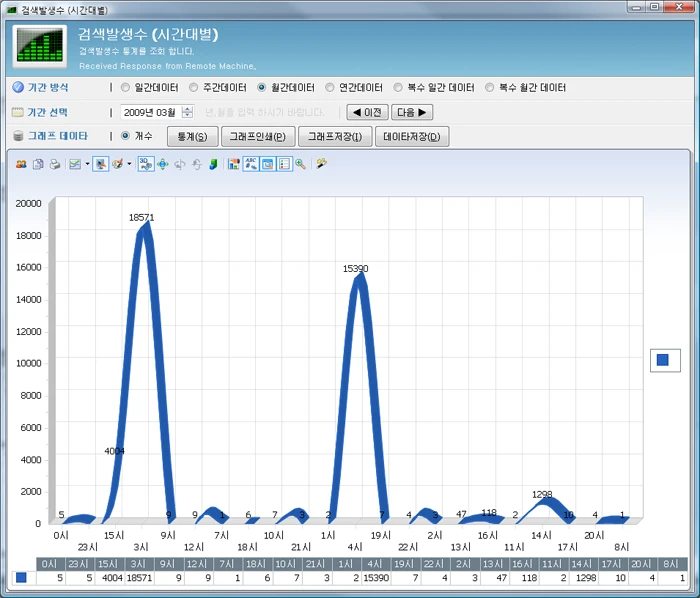
Task: Click the 10000 y-axis label
Action: 29,363
